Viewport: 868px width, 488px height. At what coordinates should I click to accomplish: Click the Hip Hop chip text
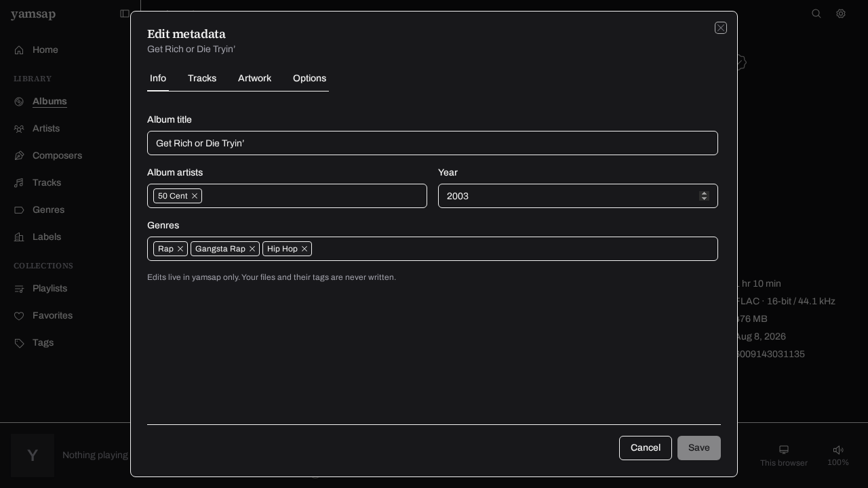(x=282, y=249)
